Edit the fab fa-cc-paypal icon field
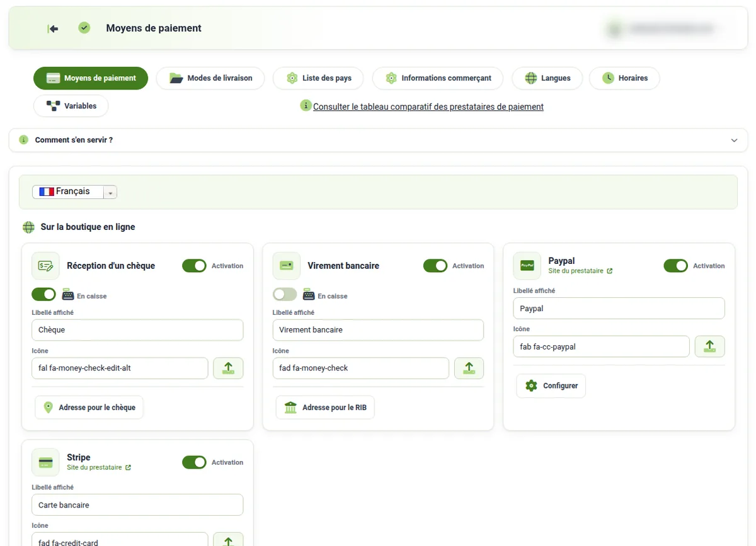The width and height of the screenshot is (756, 546). 602,346
